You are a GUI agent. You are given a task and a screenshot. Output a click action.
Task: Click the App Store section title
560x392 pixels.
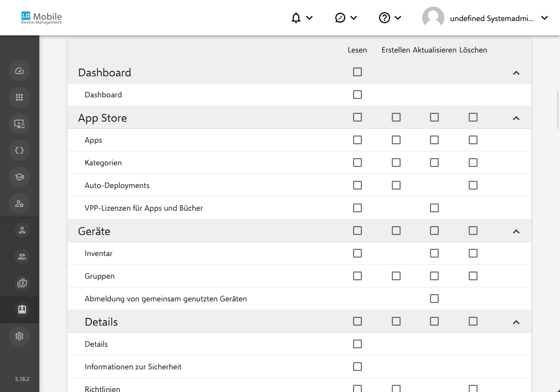pyautogui.click(x=102, y=118)
